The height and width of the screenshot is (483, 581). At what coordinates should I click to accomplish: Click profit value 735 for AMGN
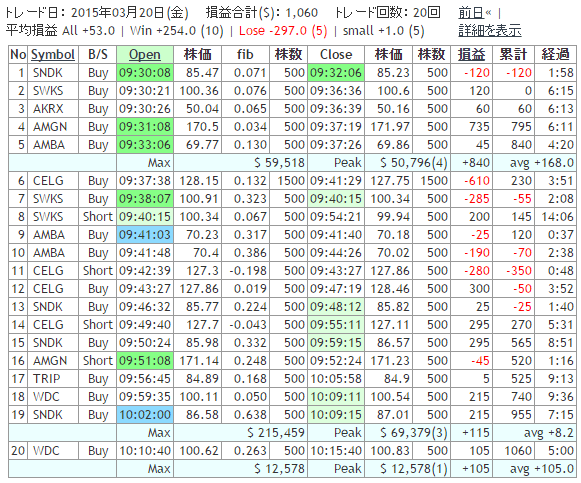479,127
